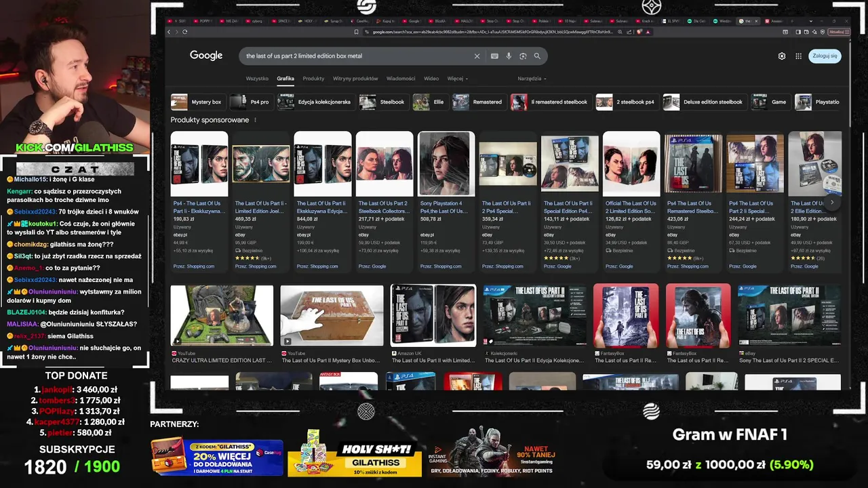Image resolution: width=868 pixels, height=488 pixels.
Task: Open the 244,24 zł Part 2 Special product
Action: tap(755, 201)
